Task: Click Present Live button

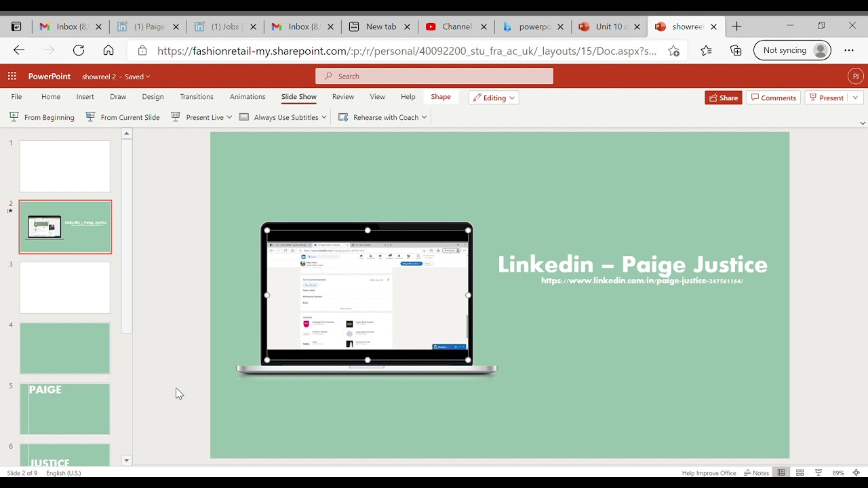Action: [197, 117]
